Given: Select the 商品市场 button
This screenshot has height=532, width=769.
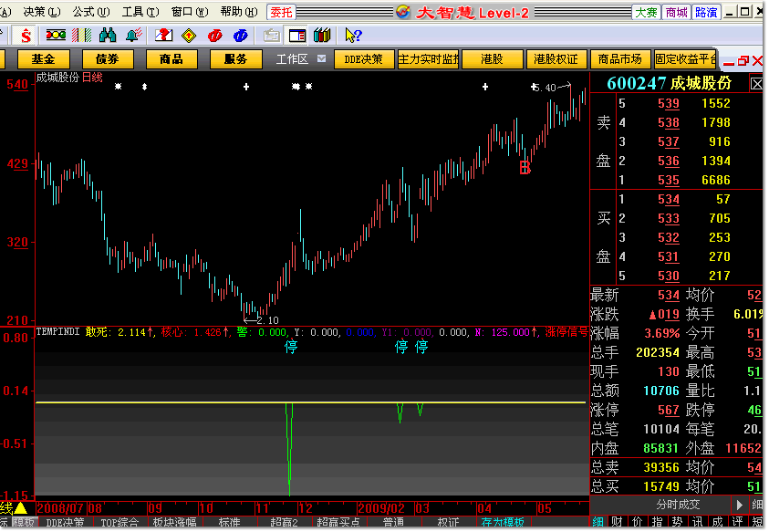Looking at the screenshot, I should point(620,59).
